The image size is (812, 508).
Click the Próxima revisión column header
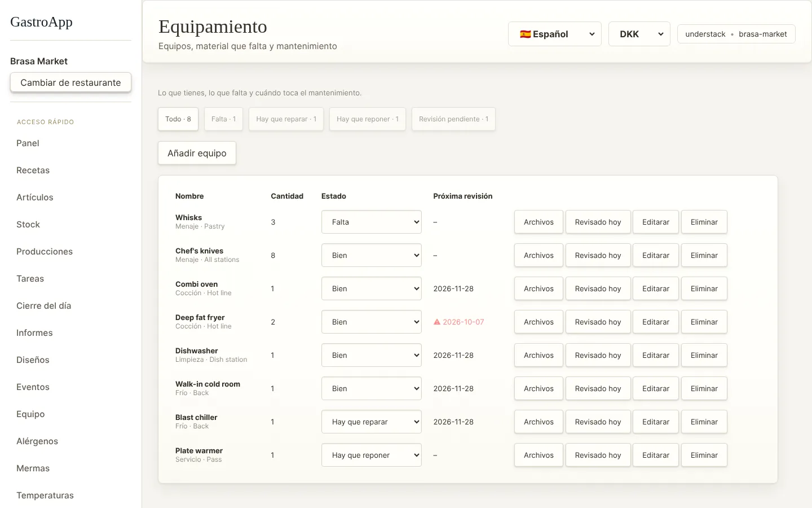pyautogui.click(x=462, y=196)
